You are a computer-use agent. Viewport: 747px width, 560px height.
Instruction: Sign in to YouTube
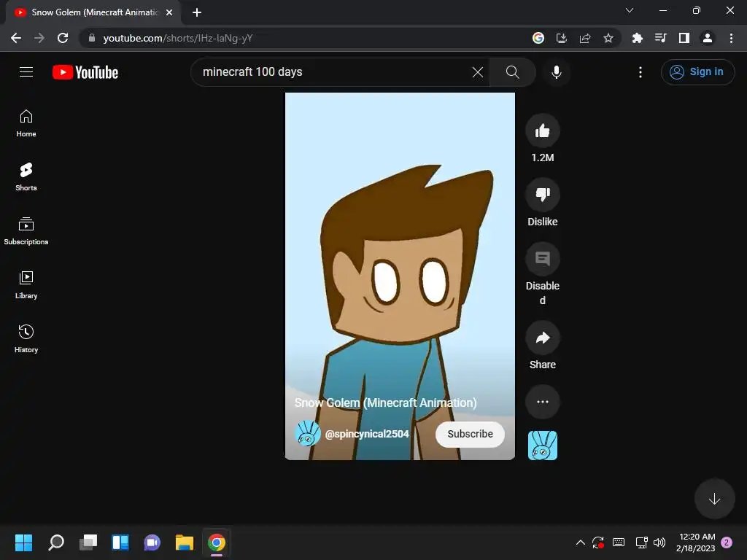[697, 72]
